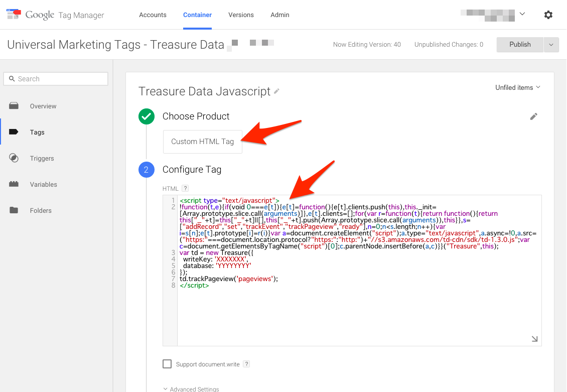Image resolution: width=567 pixels, height=392 pixels.
Task: Open the dropdown arrow next to Publish
Action: coord(551,45)
